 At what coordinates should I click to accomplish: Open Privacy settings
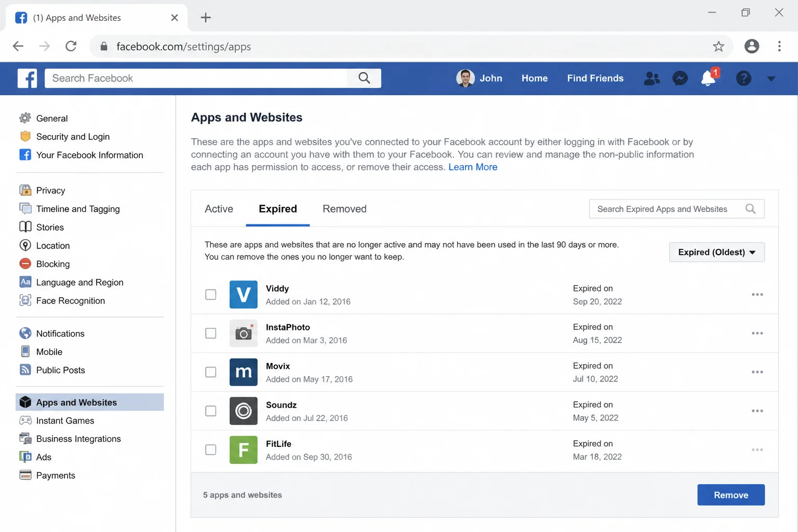(50, 191)
